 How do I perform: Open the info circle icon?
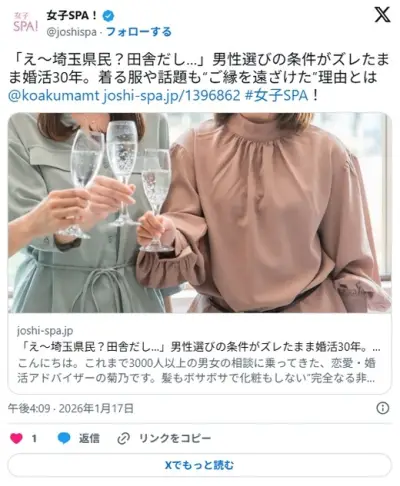point(383,408)
